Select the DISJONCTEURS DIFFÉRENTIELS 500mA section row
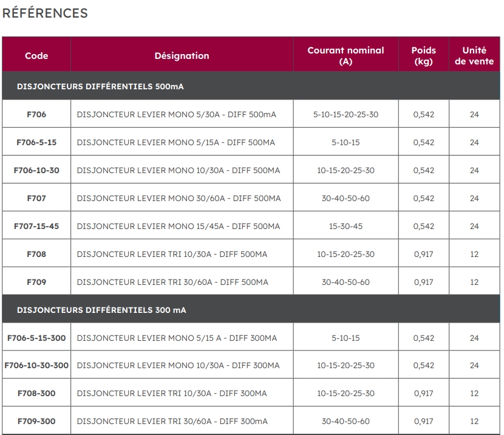This screenshot has height=435, width=504. [x=100, y=86]
